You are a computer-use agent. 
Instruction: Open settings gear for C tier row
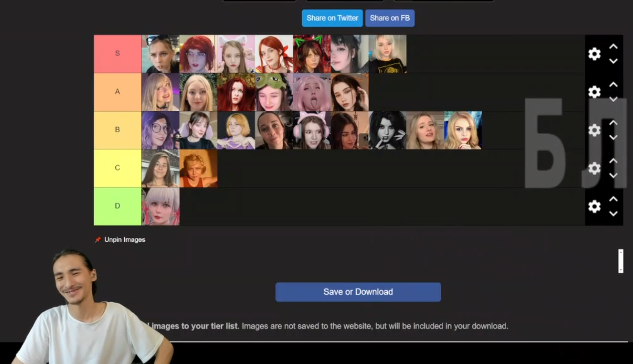[594, 168]
